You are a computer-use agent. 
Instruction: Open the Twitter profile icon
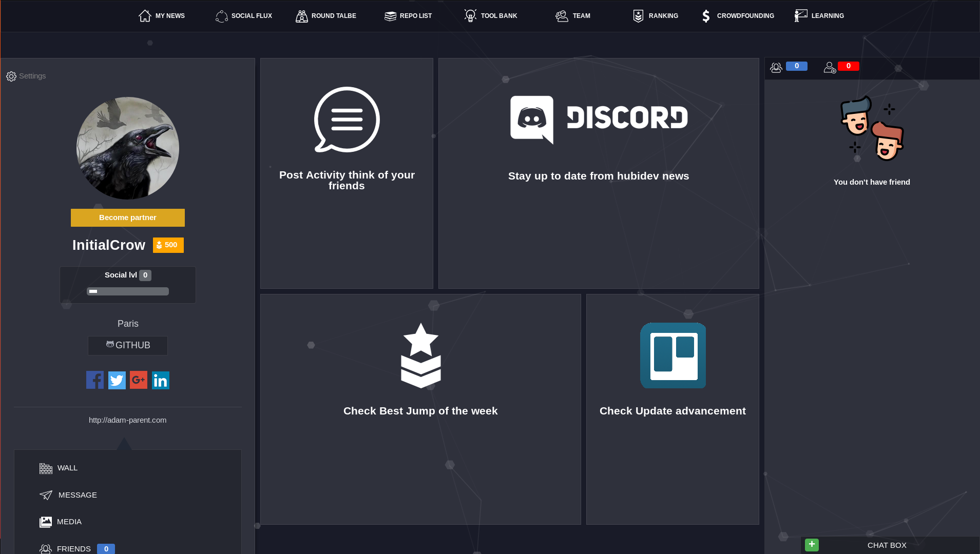coord(117,380)
